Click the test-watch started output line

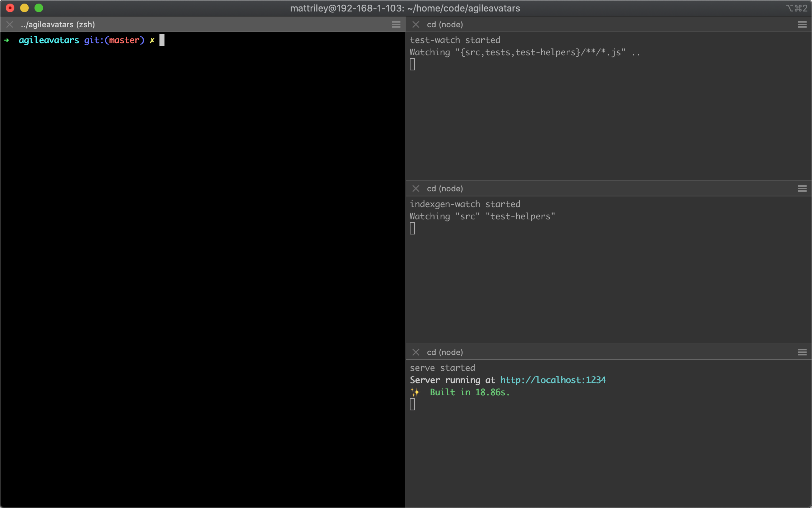tap(455, 40)
